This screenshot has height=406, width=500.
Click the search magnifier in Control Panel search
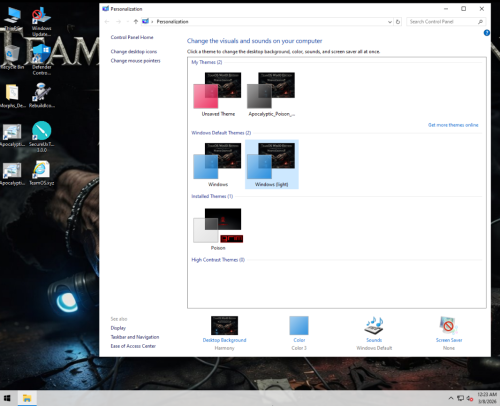(x=480, y=22)
